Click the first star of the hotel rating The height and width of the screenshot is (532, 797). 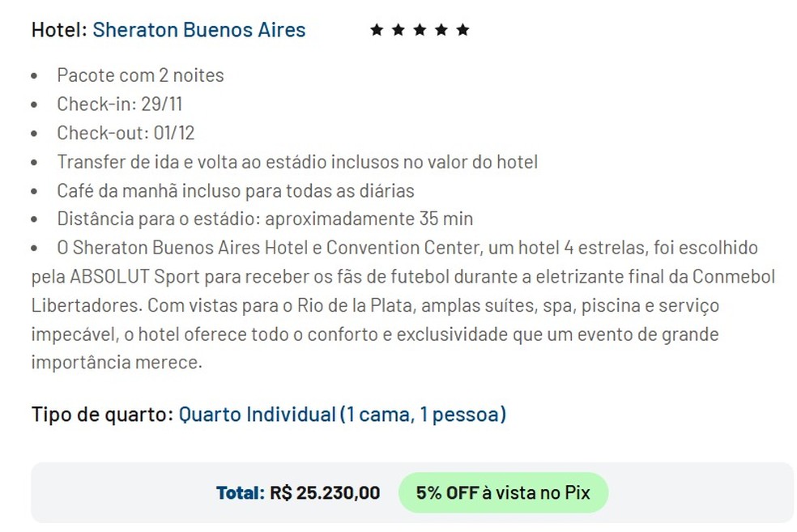[376, 30]
